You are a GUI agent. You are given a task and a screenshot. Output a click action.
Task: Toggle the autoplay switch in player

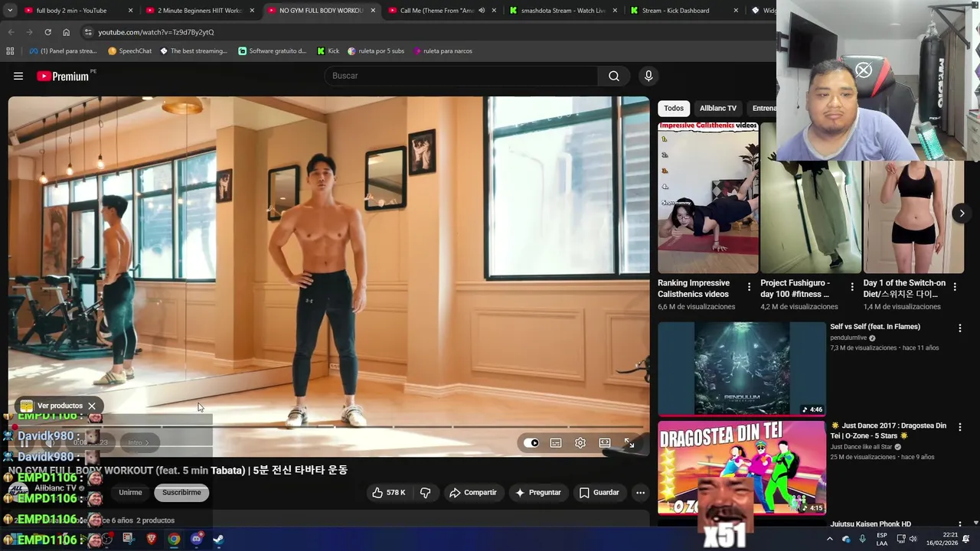(x=531, y=442)
